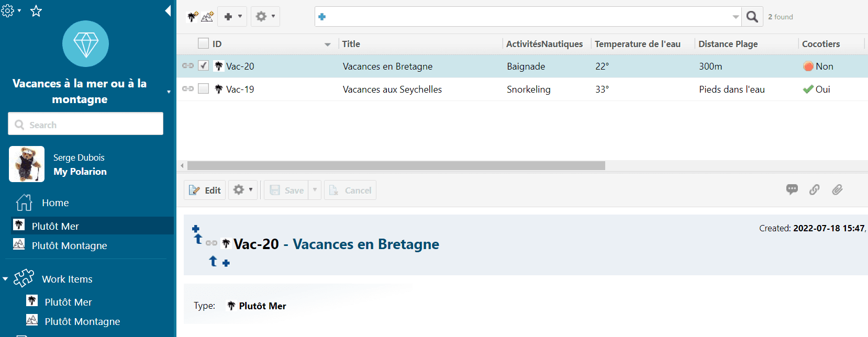
Task: Click the search magnifier button
Action: click(x=752, y=17)
